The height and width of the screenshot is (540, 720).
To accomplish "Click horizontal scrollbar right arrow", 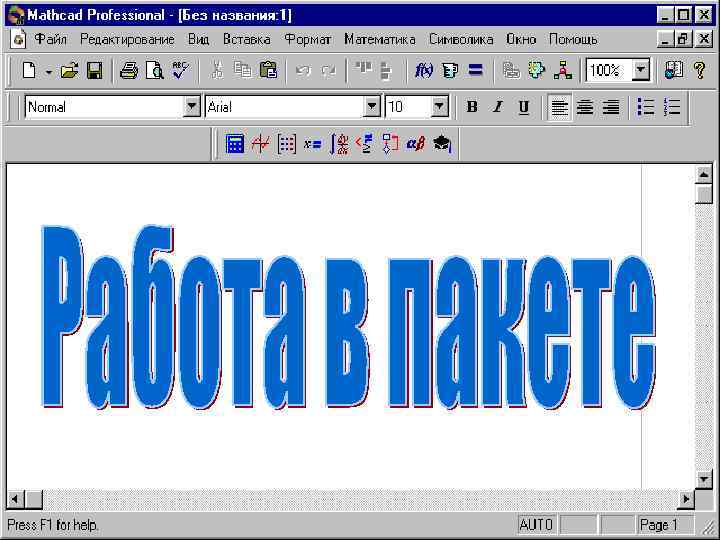I will pos(686,499).
